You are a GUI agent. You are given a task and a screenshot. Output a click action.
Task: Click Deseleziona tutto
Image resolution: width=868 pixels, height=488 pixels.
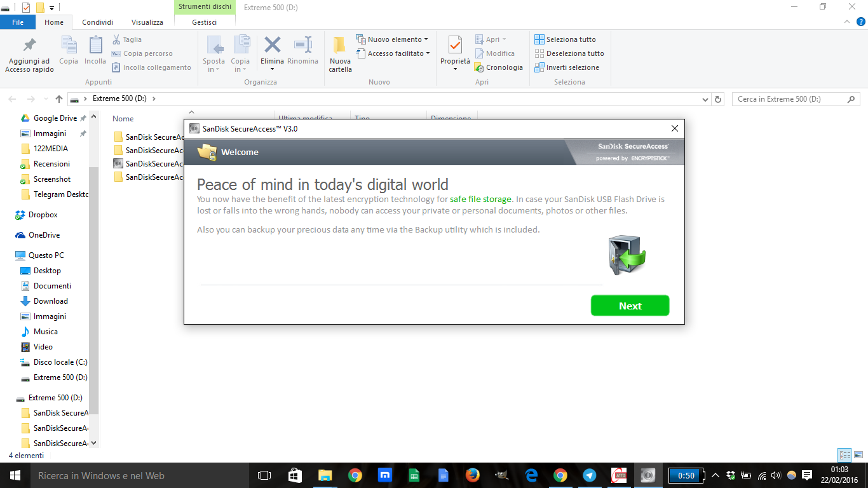[x=569, y=53]
